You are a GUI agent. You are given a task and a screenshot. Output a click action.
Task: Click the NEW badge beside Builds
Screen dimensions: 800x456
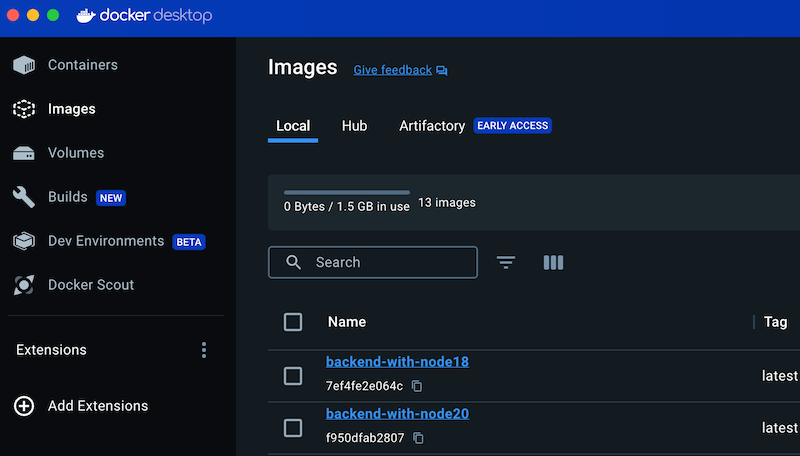[111, 198]
